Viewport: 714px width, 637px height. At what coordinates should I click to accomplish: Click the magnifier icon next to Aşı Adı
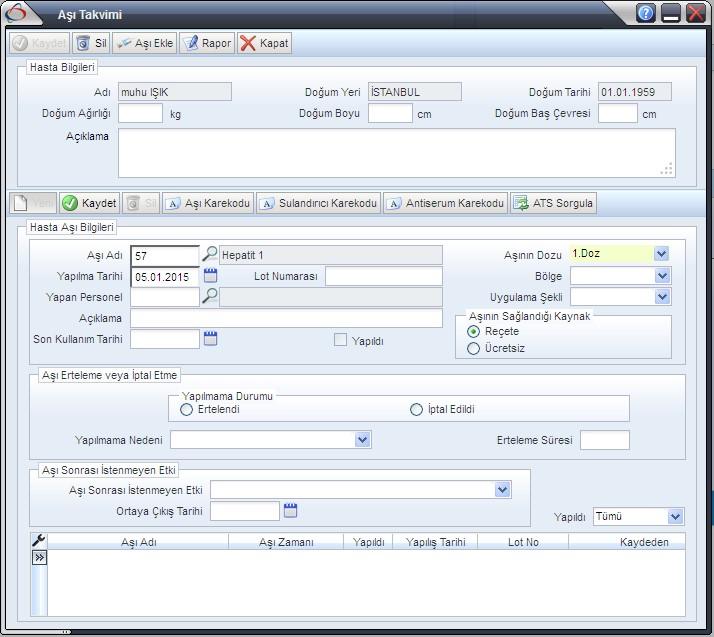coord(210,255)
